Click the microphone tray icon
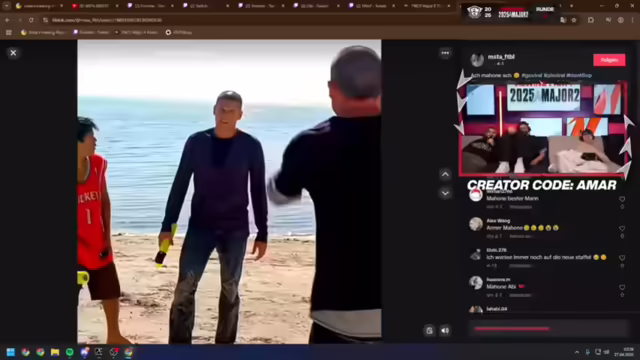 click(x=587, y=352)
